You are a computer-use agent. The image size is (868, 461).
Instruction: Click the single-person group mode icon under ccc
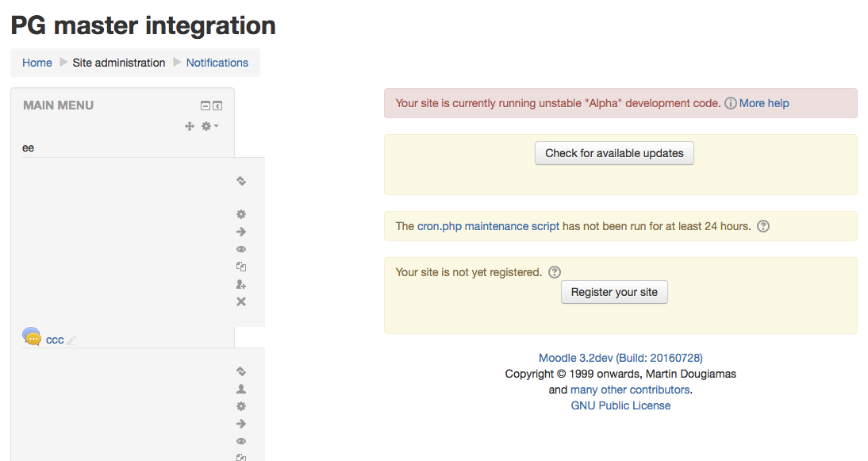pos(241,389)
